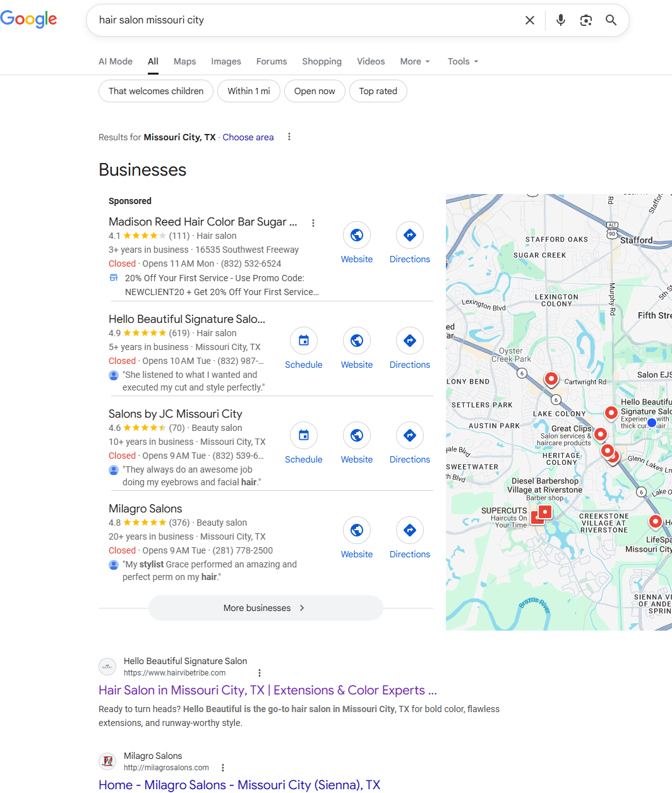Open options menu for Madison Reed listing
Image resolution: width=672 pixels, height=793 pixels.
(313, 222)
